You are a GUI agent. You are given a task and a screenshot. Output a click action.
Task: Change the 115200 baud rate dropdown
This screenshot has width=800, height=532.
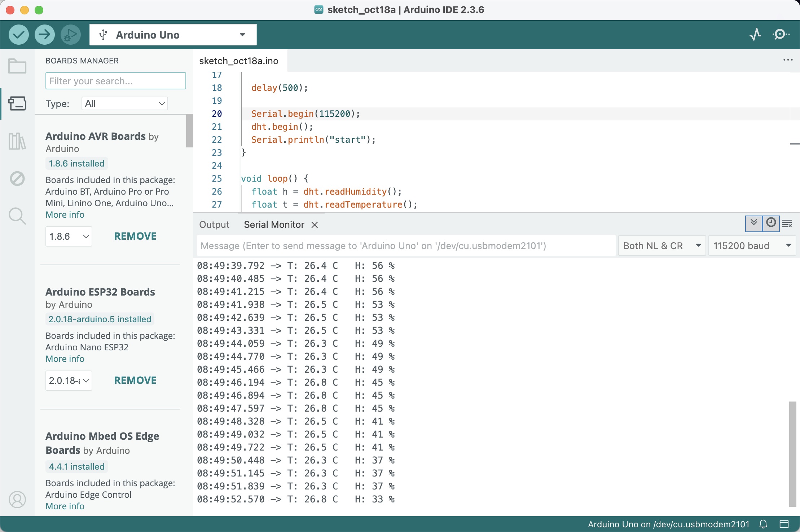pos(752,245)
